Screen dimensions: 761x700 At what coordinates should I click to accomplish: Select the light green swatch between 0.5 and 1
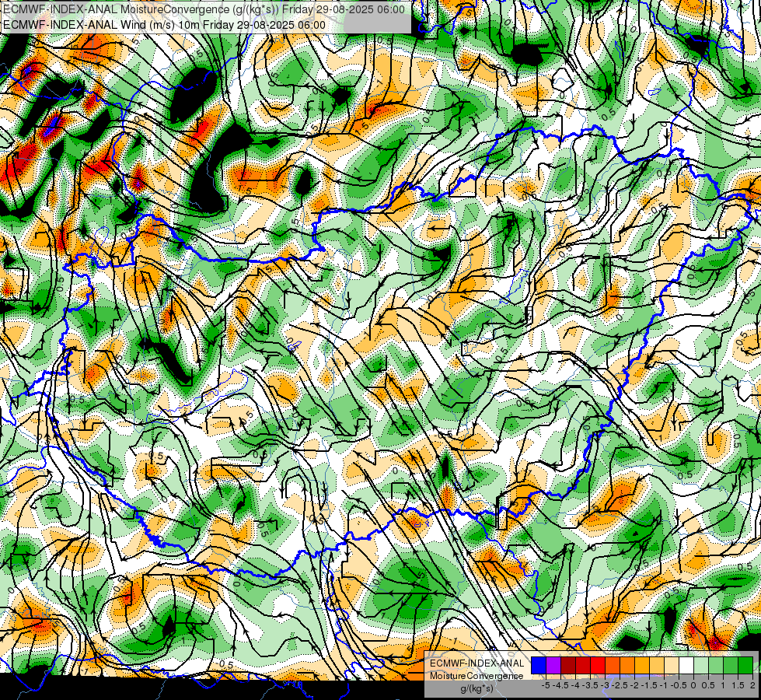716,665
